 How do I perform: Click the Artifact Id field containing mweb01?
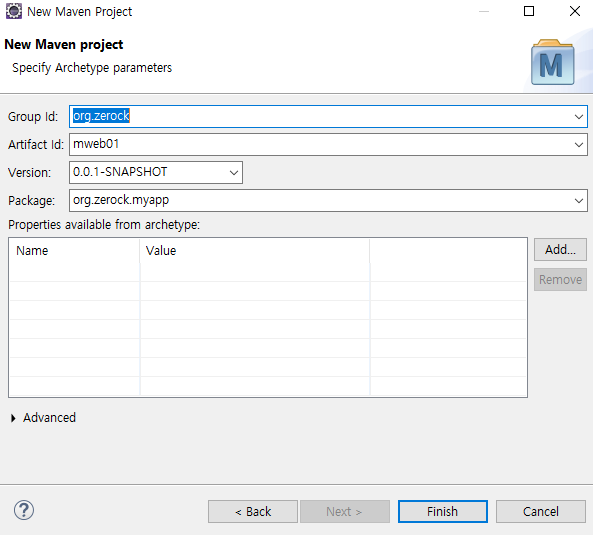point(328,144)
